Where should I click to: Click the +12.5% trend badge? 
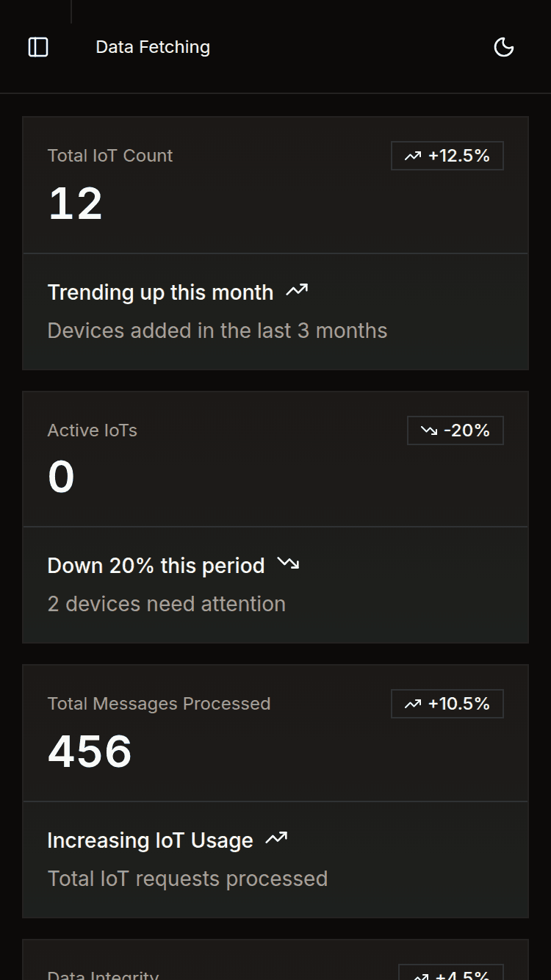447,156
